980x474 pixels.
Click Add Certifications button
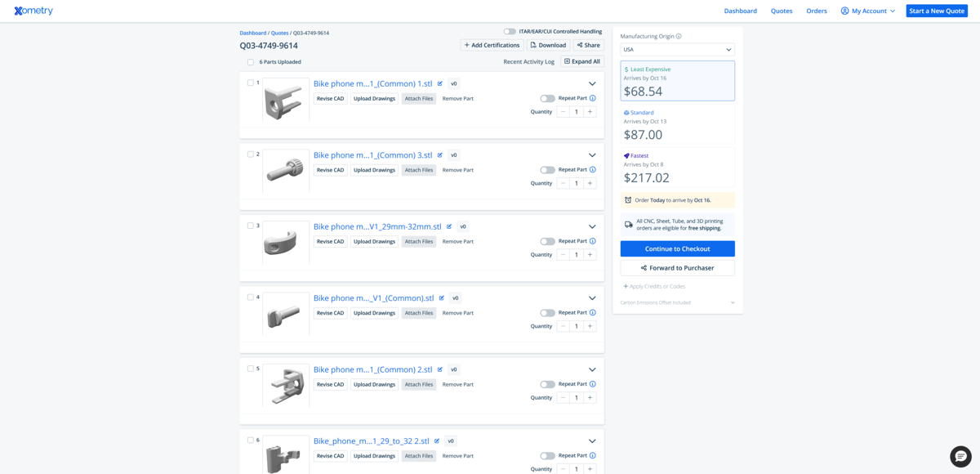pyautogui.click(x=492, y=45)
